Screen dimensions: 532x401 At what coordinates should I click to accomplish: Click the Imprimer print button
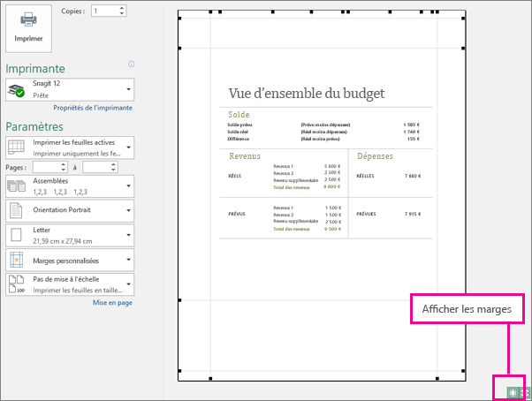pyautogui.click(x=28, y=28)
